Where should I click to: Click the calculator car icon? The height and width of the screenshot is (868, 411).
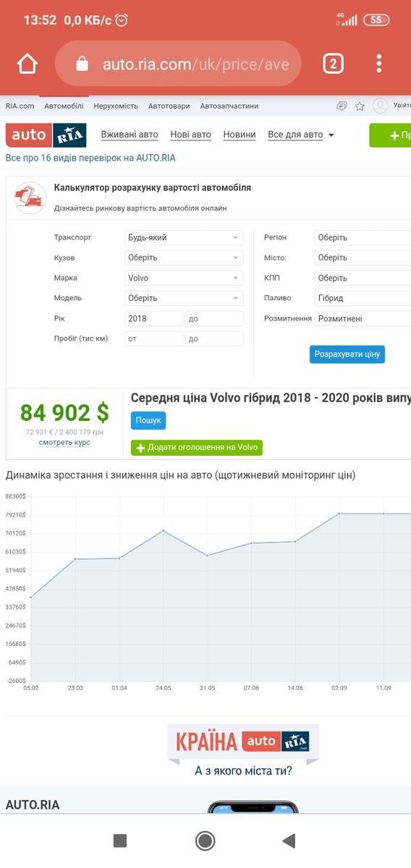click(30, 197)
